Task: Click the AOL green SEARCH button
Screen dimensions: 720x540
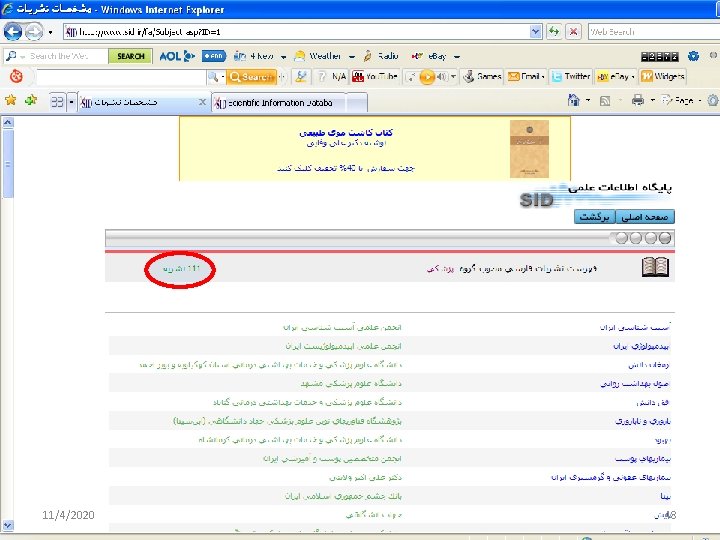Action: [130, 56]
